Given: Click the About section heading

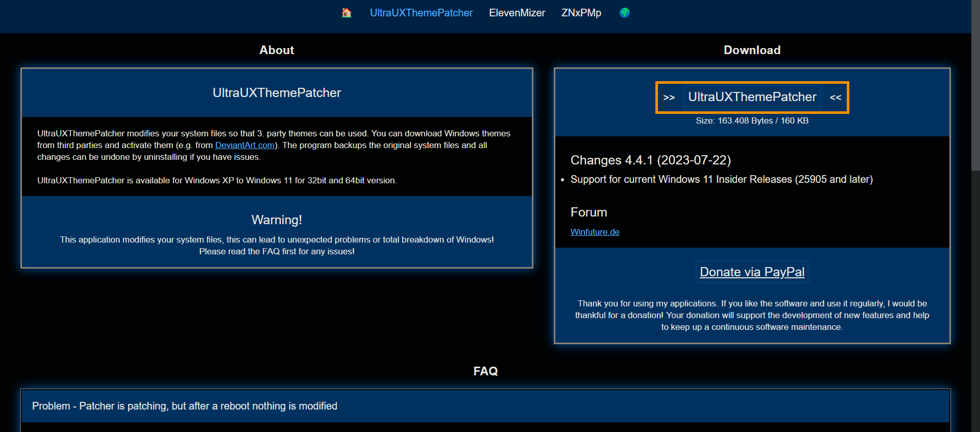Looking at the screenshot, I should coord(277,50).
